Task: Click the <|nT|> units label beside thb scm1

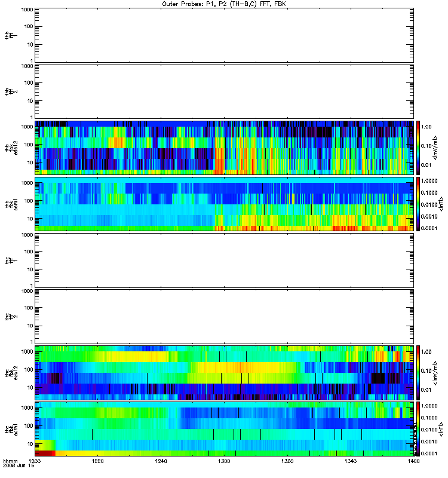Action: tap(441, 204)
